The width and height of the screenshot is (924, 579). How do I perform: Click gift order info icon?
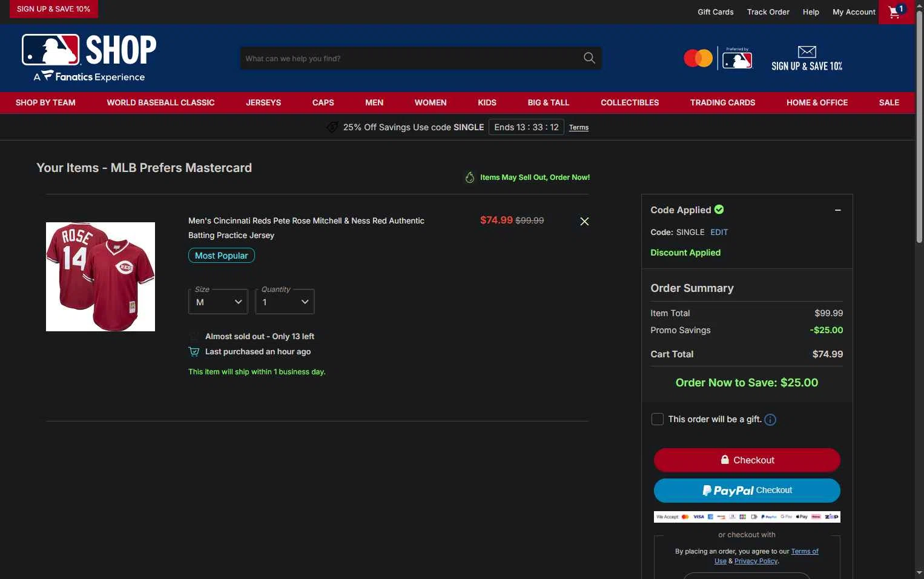(x=770, y=420)
